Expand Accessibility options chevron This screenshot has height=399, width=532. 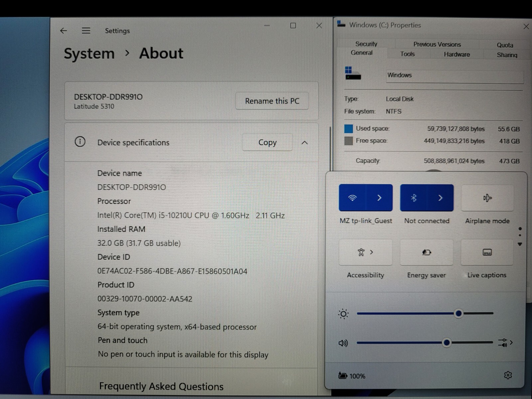tap(371, 252)
